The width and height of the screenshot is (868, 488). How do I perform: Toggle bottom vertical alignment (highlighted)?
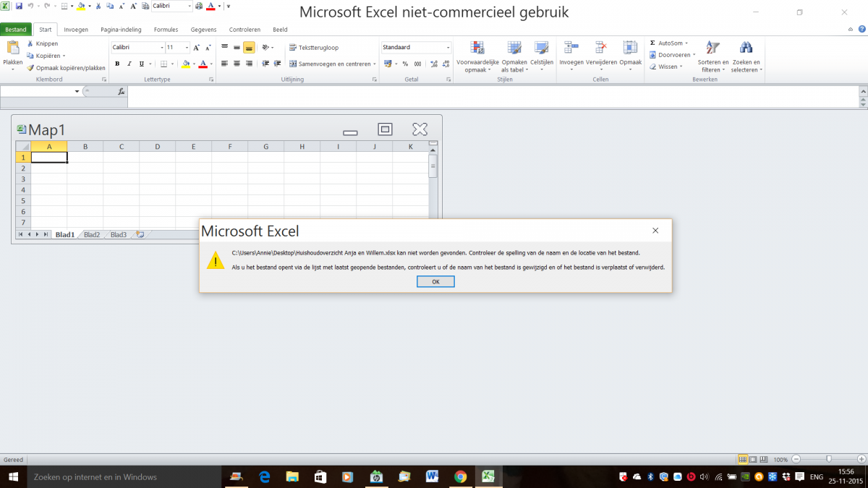pos(249,48)
